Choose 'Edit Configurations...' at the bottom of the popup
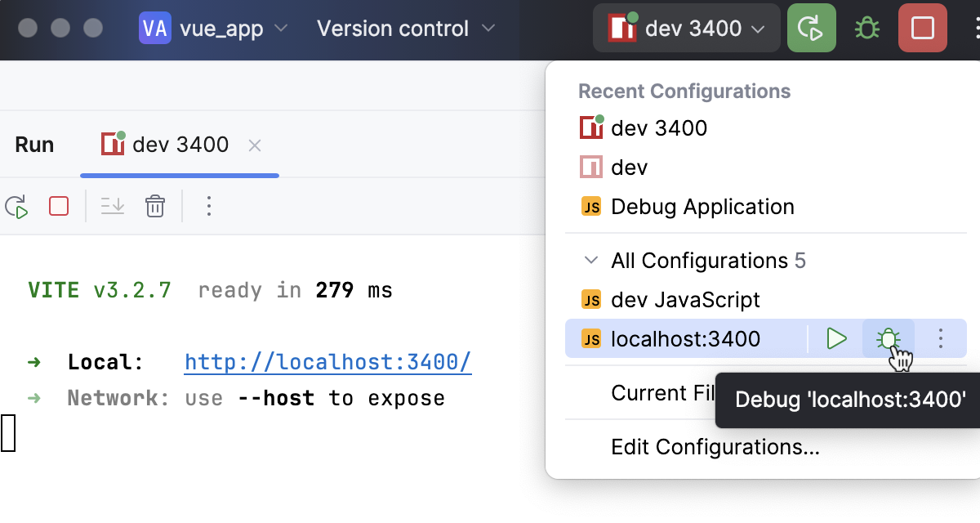The image size is (980, 523). click(714, 447)
